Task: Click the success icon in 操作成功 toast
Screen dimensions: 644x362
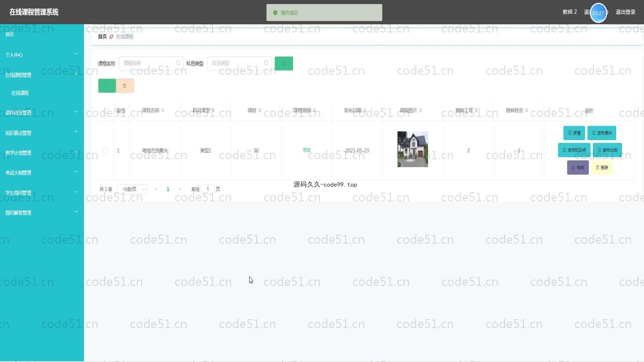Action: [275, 13]
